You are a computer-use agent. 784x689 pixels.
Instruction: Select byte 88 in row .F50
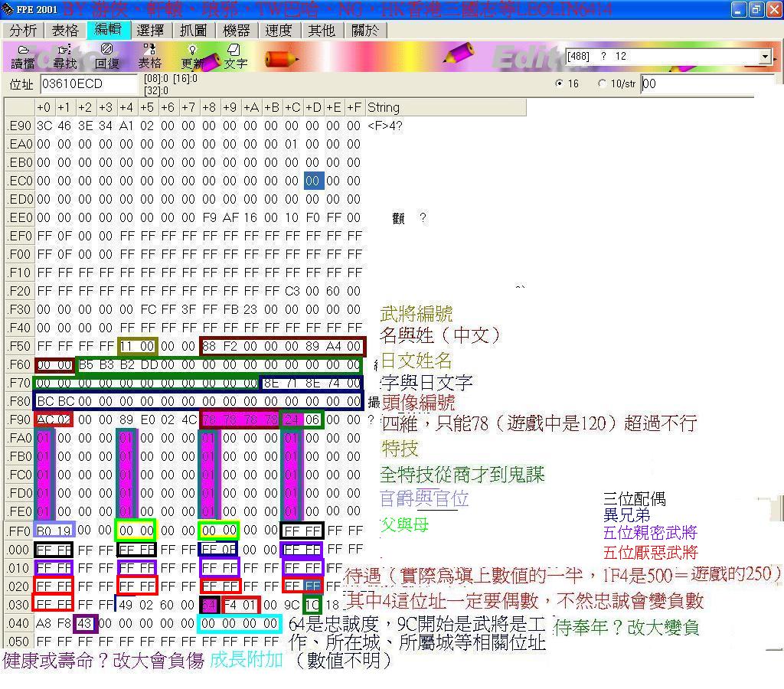point(209,346)
